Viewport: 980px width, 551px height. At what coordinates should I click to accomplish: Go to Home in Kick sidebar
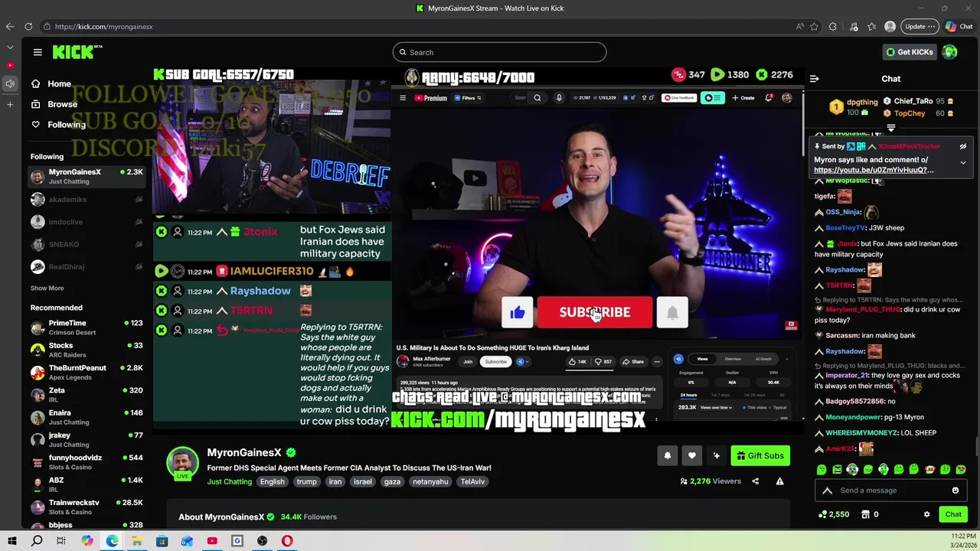[59, 84]
